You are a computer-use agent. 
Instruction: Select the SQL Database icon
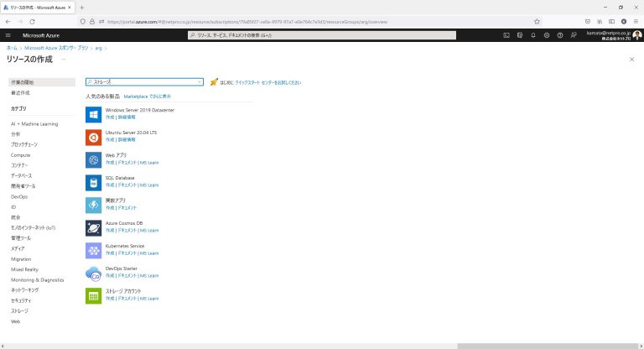[x=93, y=181]
